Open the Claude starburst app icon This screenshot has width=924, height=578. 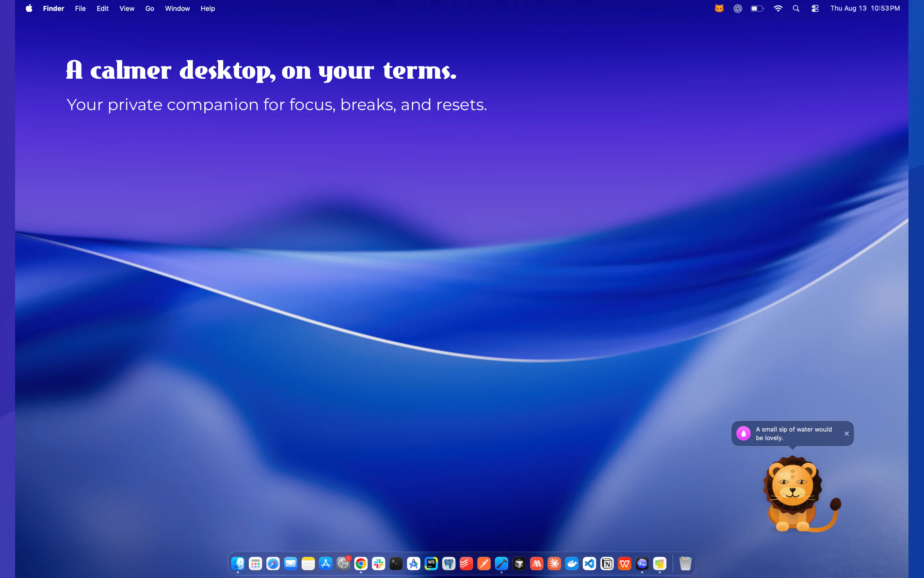point(554,564)
